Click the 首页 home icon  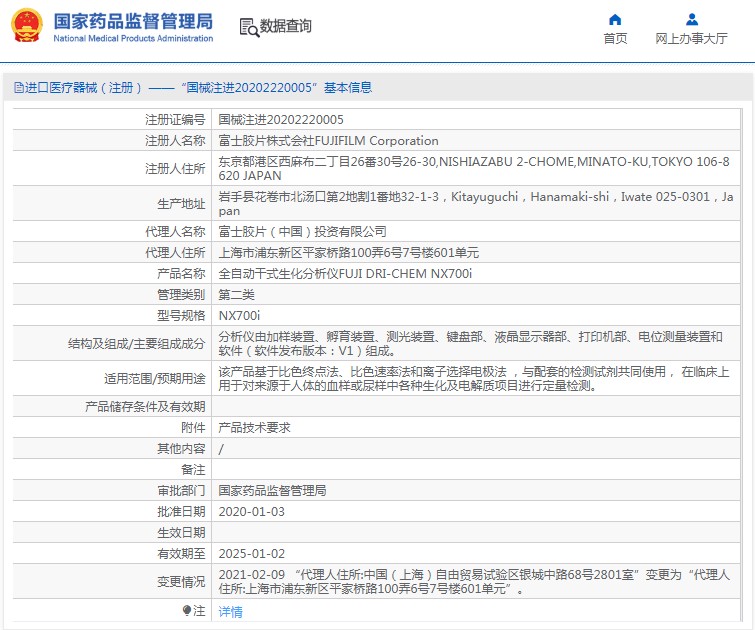tap(615, 19)
